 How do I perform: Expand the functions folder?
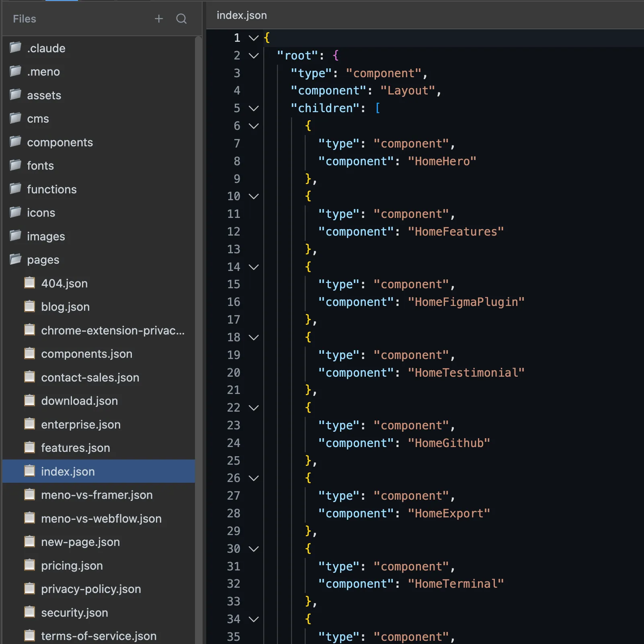tap(51, 189)
